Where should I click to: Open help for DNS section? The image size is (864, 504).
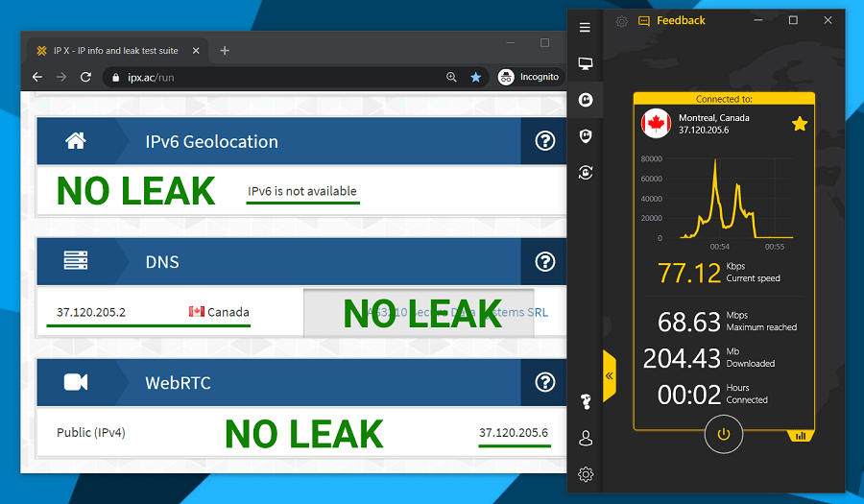pyautogui.click(x=545, y=262)
